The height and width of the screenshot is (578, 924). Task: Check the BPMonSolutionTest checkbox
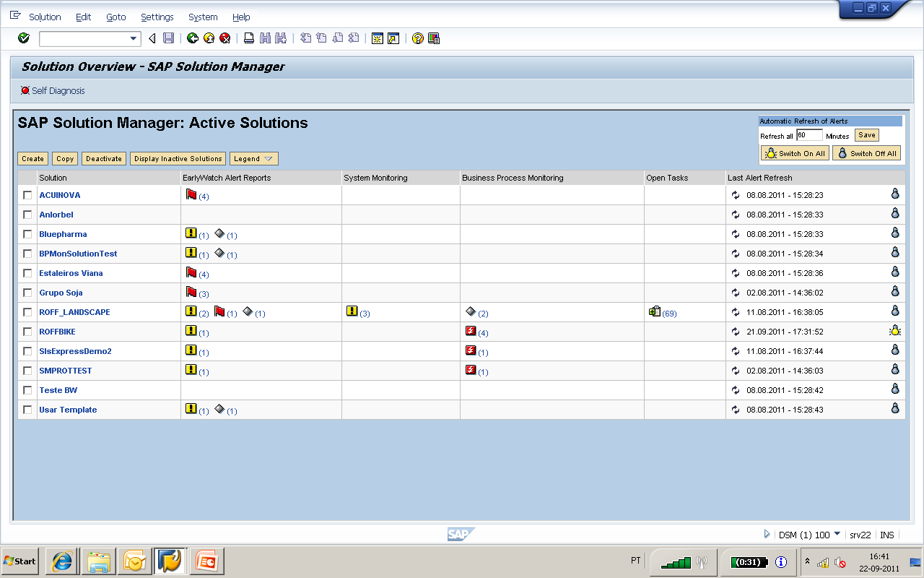point(27,254)
